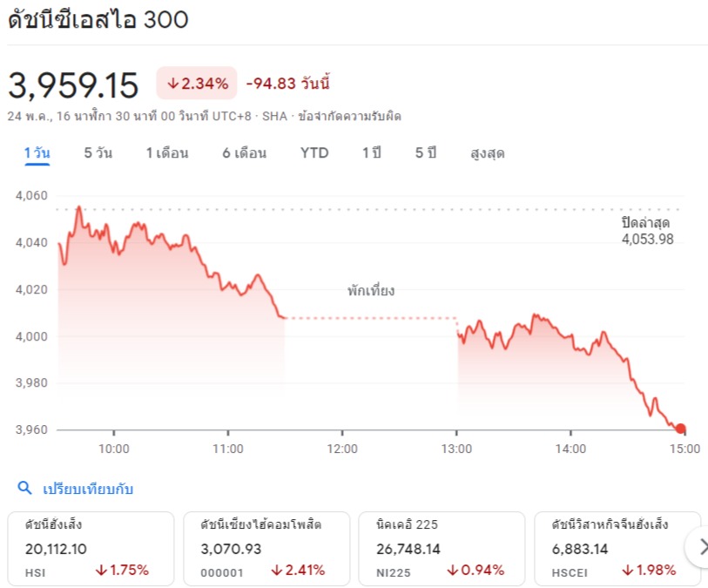Select the YTD tab
Image resolution: width=708 pixels, height=588 pixels.
click(x=314, y=153)
